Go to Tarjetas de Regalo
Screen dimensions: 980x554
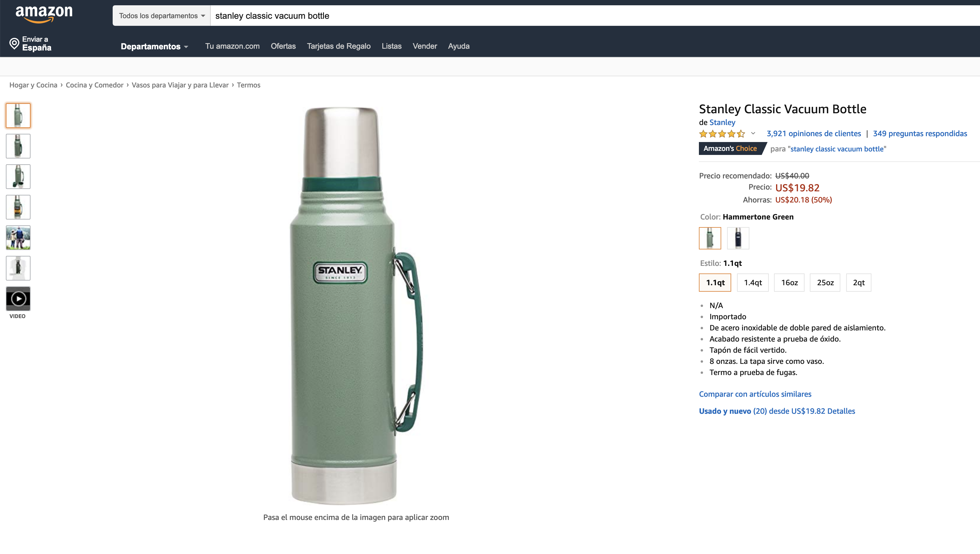pyautogui.click(x=339, y=46)
